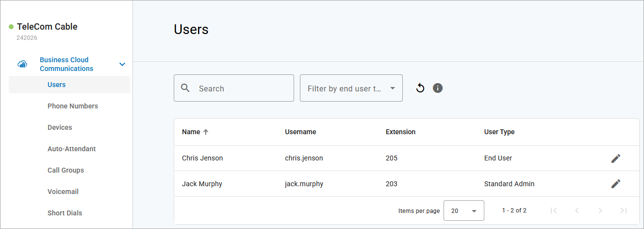
Task: Open Items per page dropdown
Action: coord(464,211)
